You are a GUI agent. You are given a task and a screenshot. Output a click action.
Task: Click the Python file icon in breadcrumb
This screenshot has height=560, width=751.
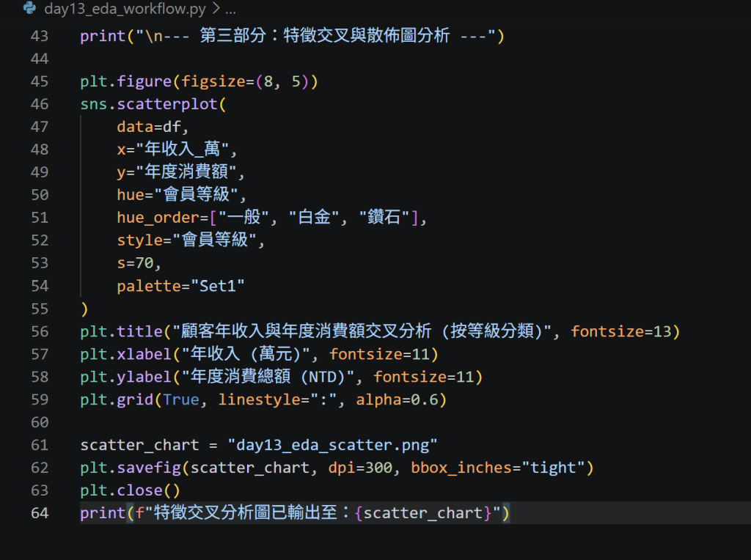point(29,7)
